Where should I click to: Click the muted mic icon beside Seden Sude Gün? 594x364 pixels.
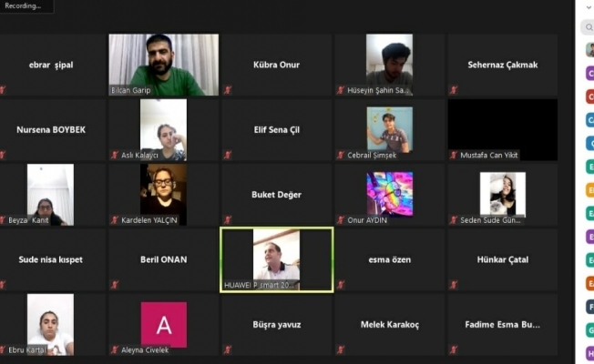tap(453, 219)
